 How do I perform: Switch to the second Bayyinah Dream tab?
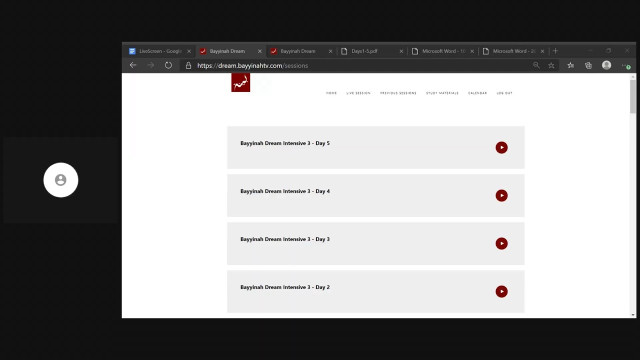click(301, 51)
